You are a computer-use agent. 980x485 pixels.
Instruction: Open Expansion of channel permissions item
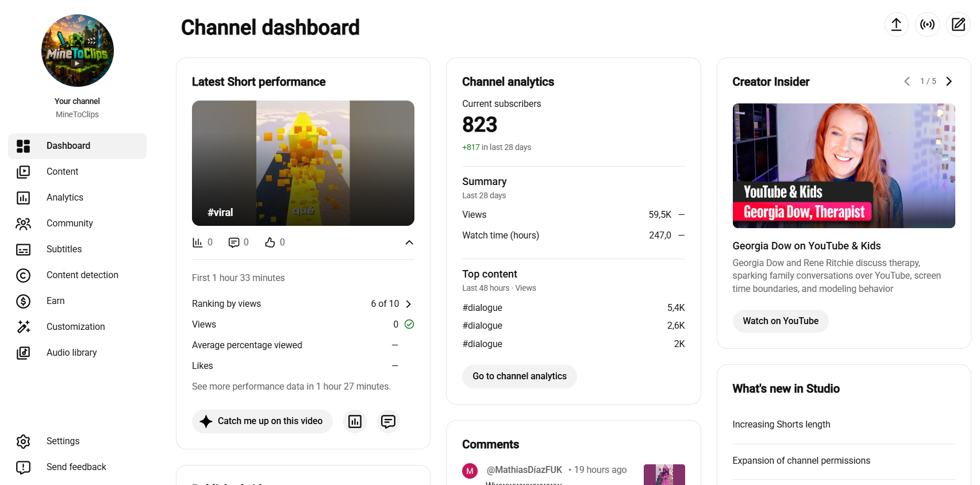tap(801, 461)
